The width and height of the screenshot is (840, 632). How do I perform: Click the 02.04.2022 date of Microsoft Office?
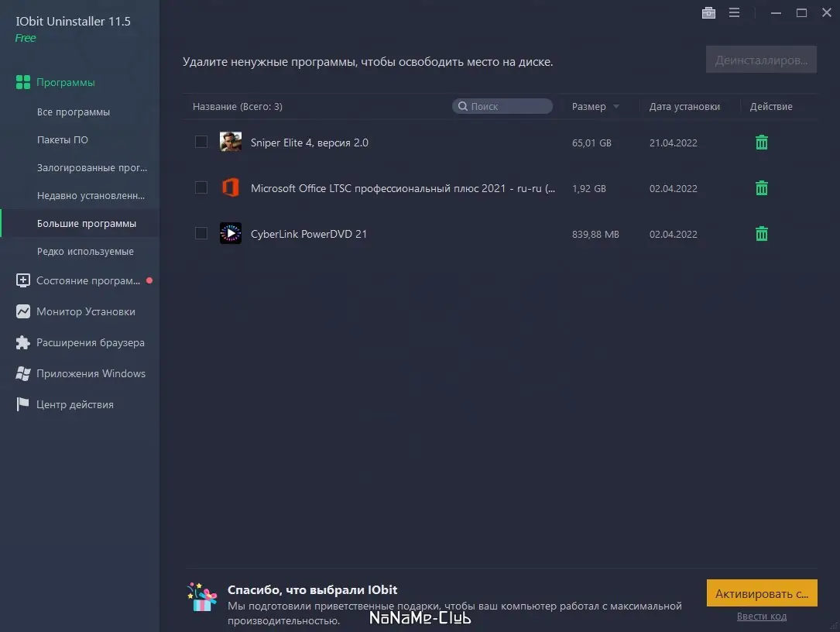click(674, 189)
